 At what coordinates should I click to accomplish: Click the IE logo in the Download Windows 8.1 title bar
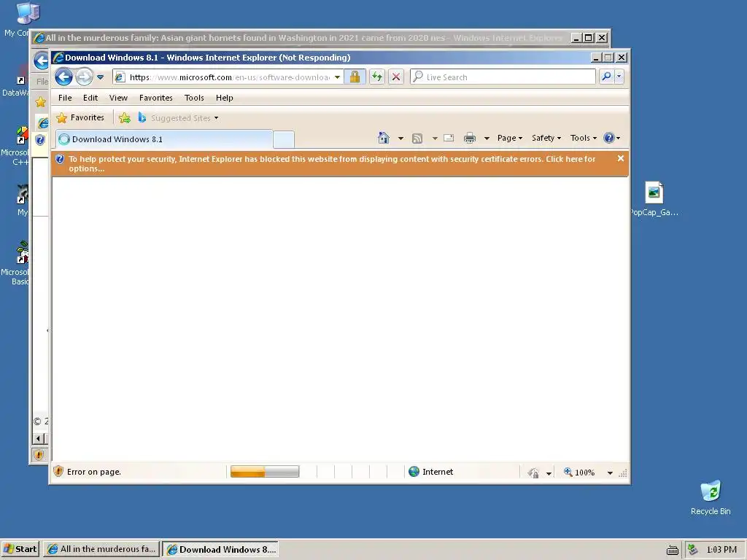coord(58,57)
